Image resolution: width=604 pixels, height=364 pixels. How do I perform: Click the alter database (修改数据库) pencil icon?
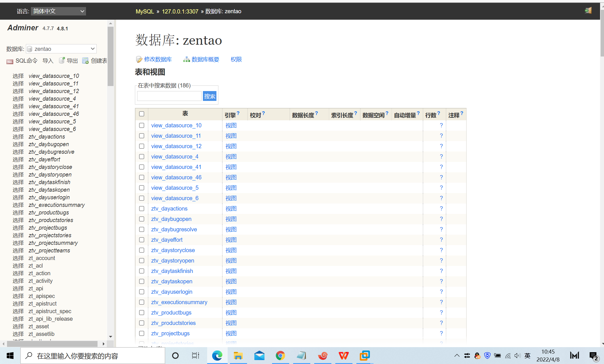point(139,59)
